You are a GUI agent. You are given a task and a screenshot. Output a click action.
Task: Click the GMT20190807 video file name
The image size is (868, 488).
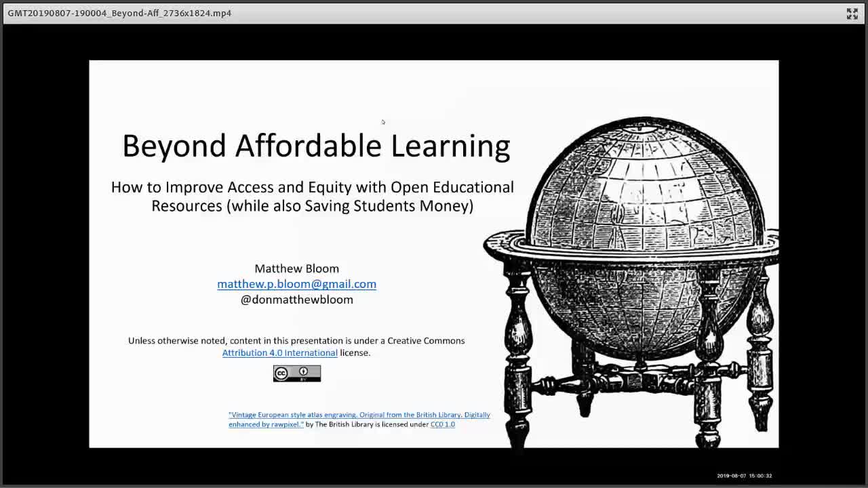119,13
